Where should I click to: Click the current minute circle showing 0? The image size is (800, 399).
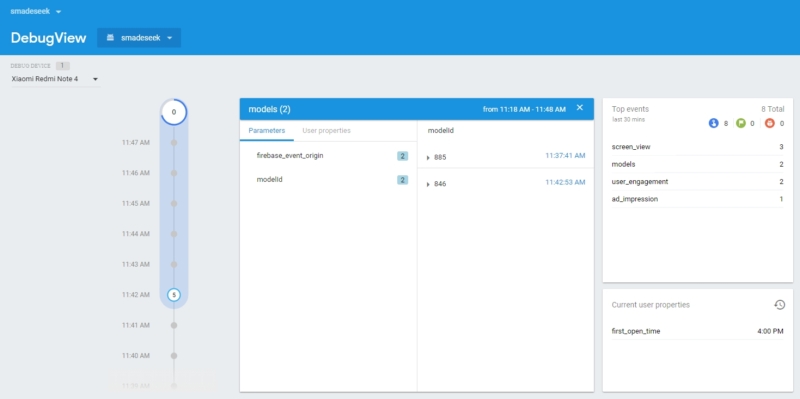coord(174,112)
